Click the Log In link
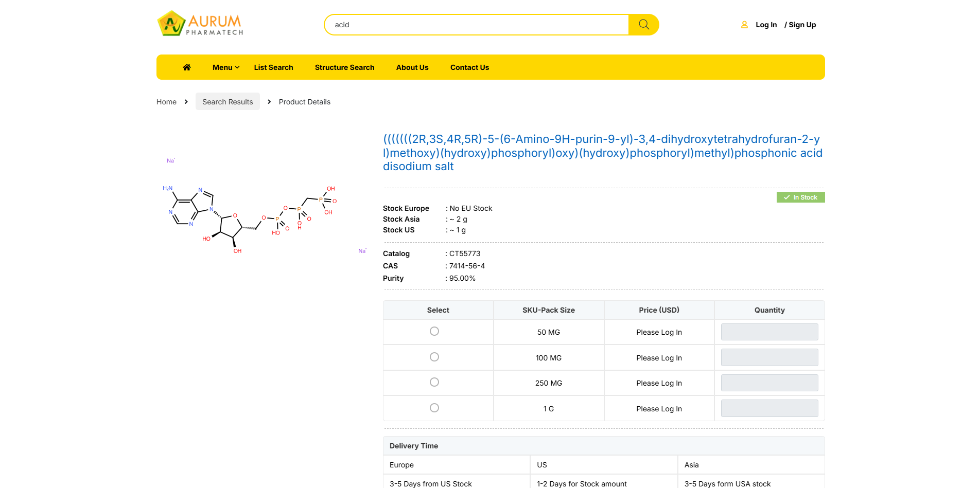 point(766,25)
